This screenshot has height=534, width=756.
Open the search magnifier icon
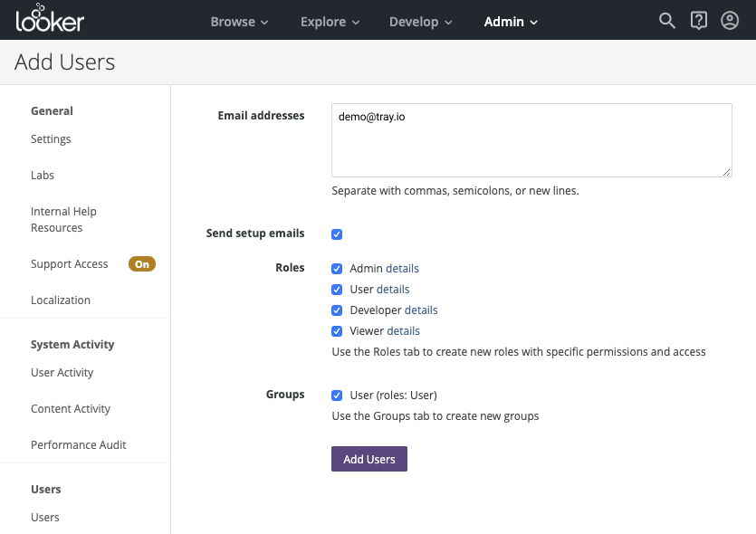667,20
